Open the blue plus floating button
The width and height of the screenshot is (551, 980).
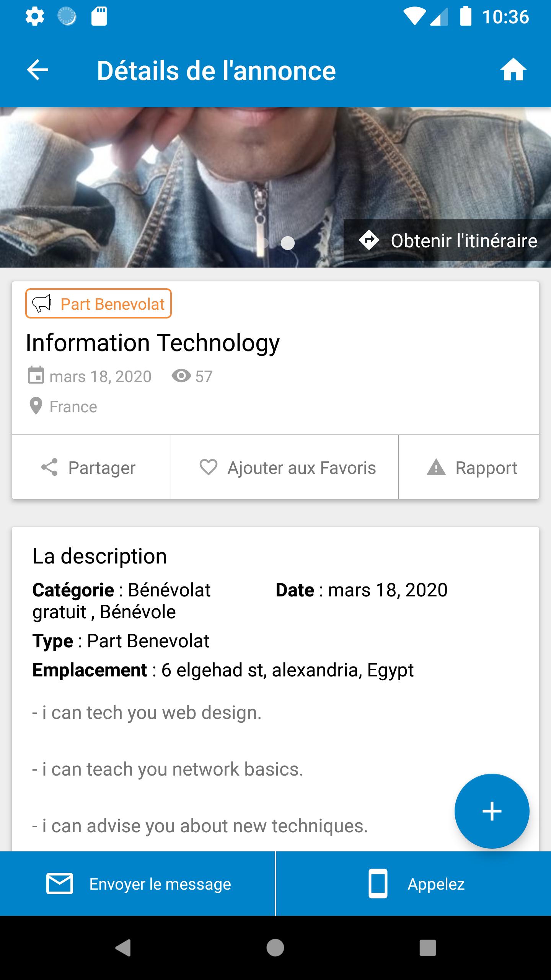click(492, 811)
